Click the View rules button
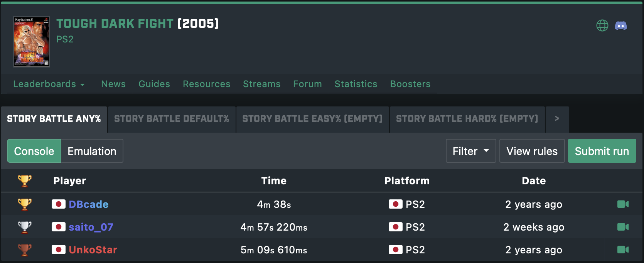644x263 pixels. point(532,151)
